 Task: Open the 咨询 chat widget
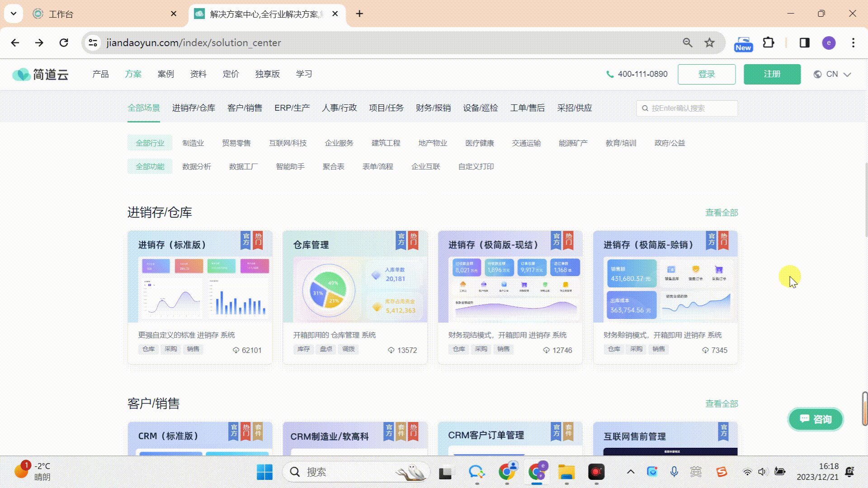816,419
